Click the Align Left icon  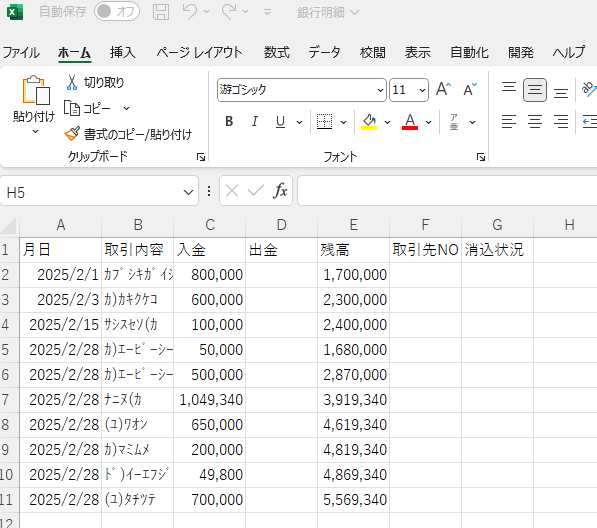click(x=509, y=122)
